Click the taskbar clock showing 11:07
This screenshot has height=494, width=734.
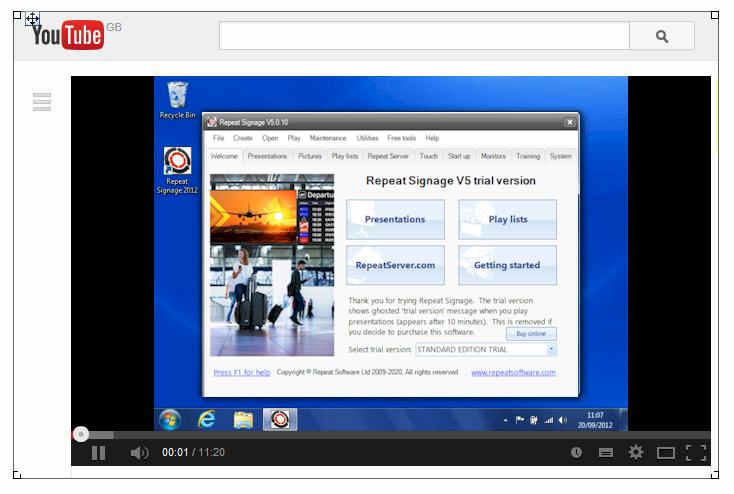pyautogui.click(x=595, y=420)
